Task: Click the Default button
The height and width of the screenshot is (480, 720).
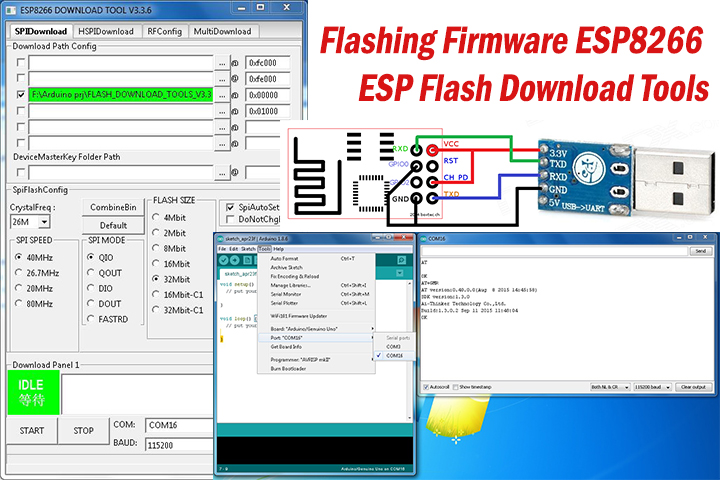Action: (113, 226)
